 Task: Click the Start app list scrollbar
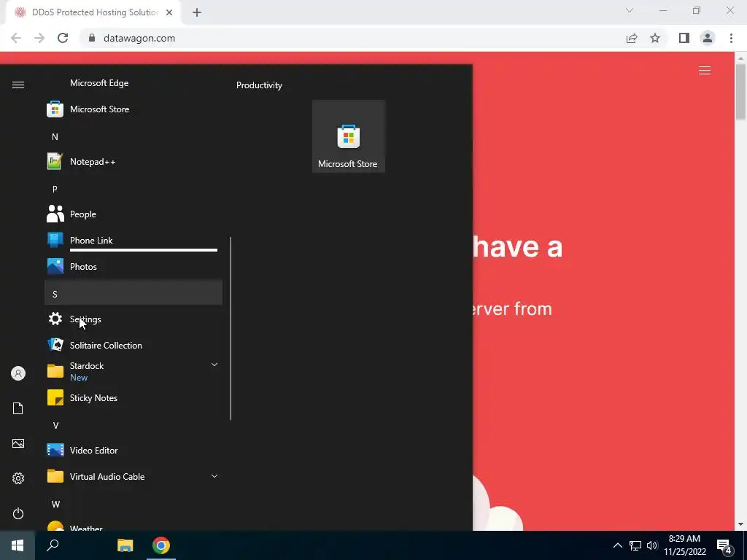231,329
